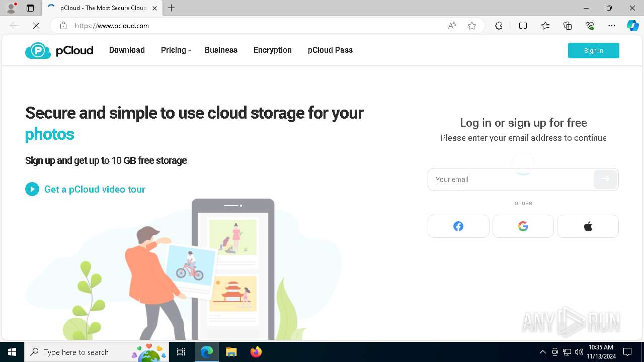The width and height of the screenshot is (644, 362).
Task: Launch Firefox from taskbar
Action: (256, 352)
